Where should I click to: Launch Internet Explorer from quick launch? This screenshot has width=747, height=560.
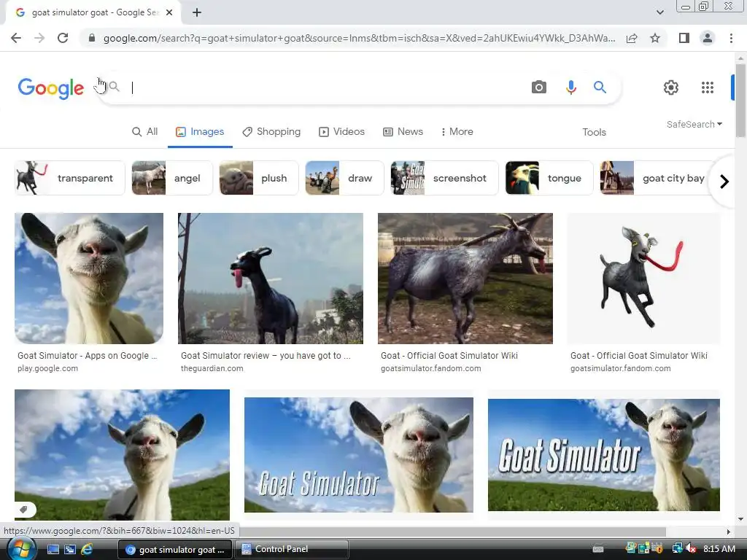tap(87, 550)
